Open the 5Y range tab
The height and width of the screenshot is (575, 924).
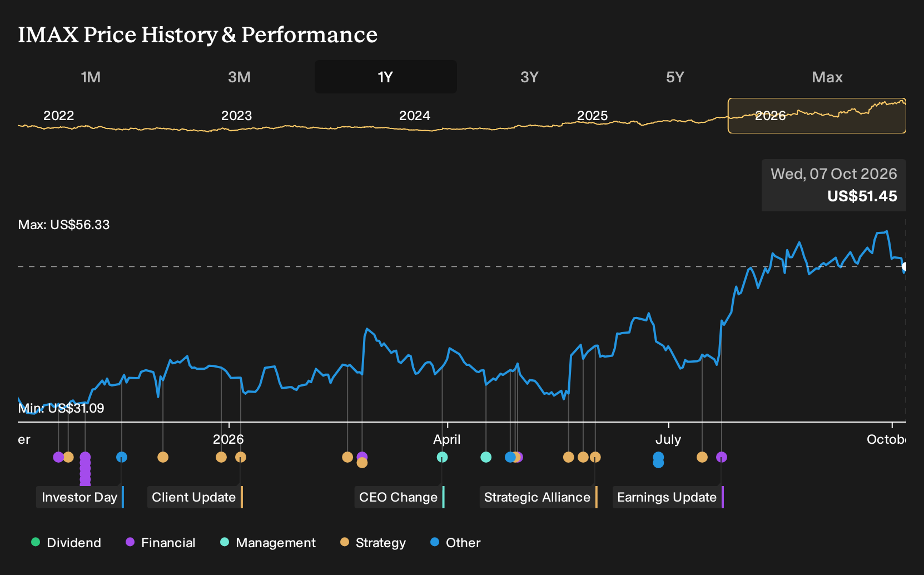675,77
